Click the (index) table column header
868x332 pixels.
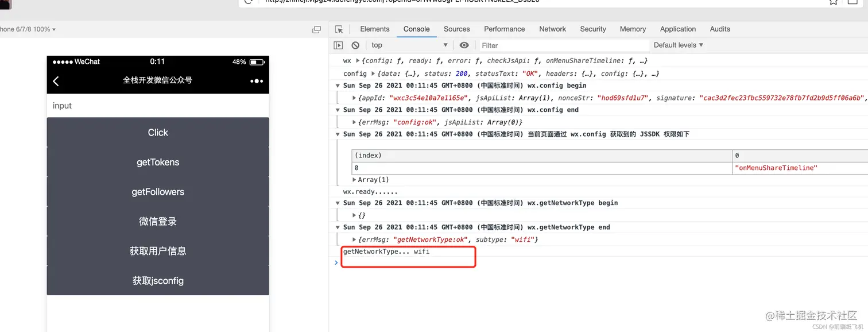tap(542, 156)
